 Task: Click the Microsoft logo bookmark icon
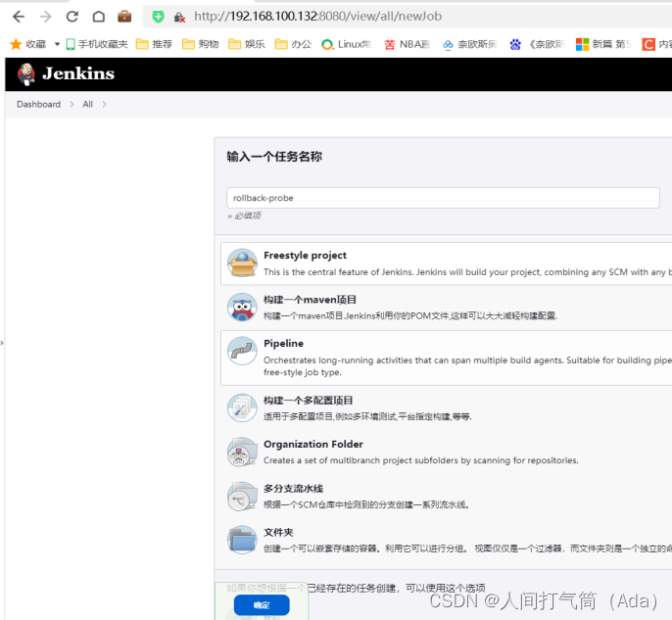[x=582, y=44]
